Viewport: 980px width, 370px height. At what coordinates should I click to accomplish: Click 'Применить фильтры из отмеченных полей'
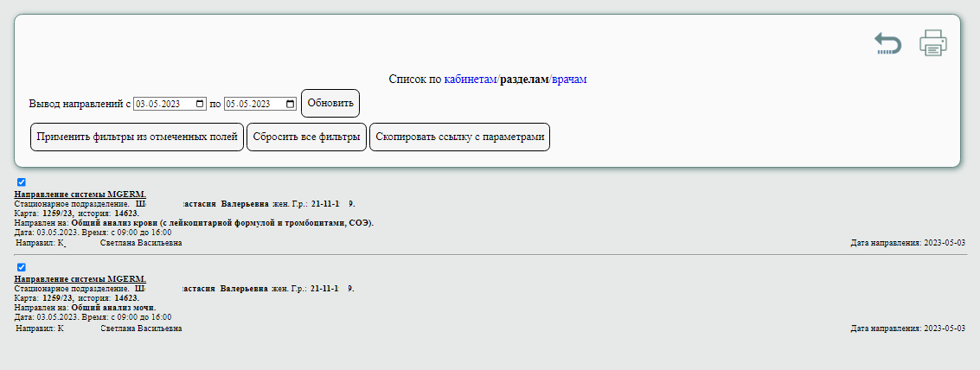coord(137,137)
